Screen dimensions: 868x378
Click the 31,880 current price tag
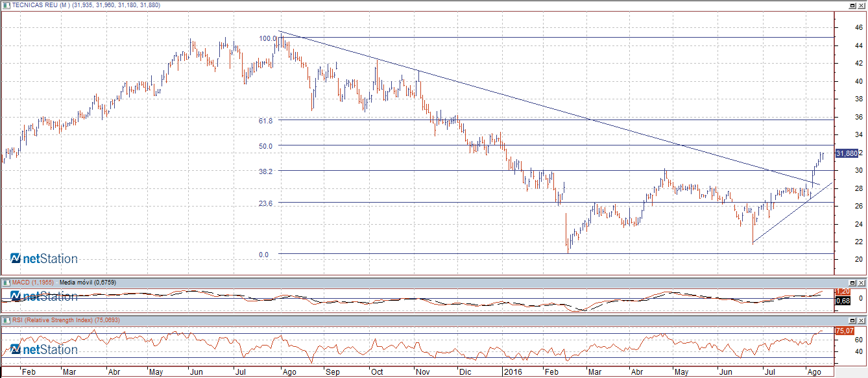(847, 153)
